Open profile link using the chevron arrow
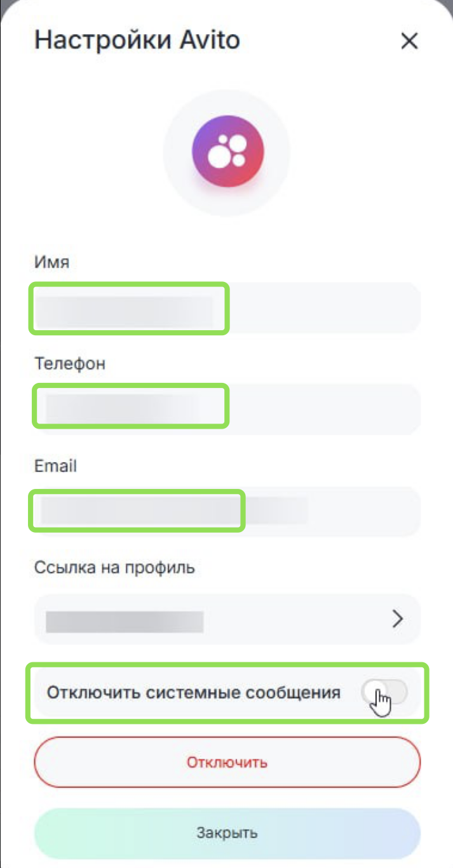This screenshot has width=453, height=868. pos(398,619)
